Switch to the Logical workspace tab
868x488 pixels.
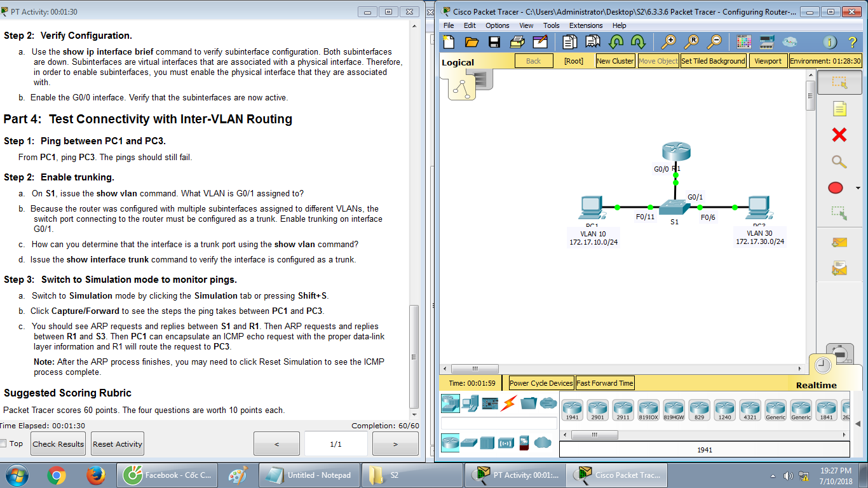tap(458, 62)
